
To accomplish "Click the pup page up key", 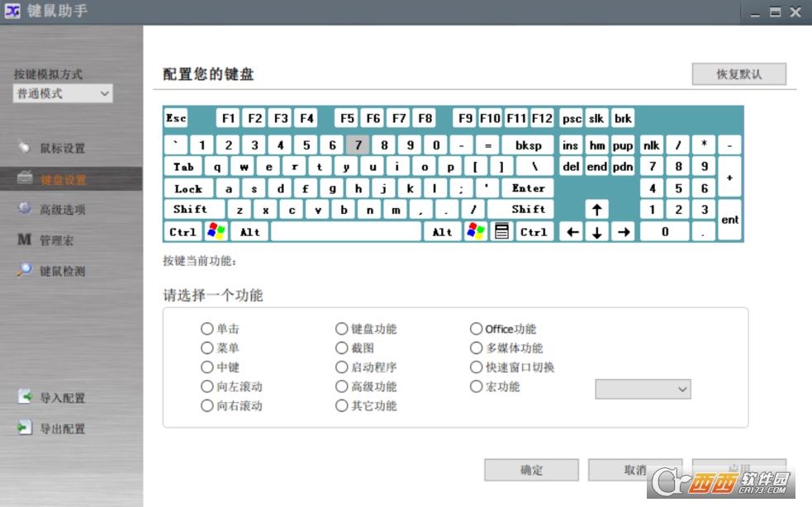I will click(623, 145).
